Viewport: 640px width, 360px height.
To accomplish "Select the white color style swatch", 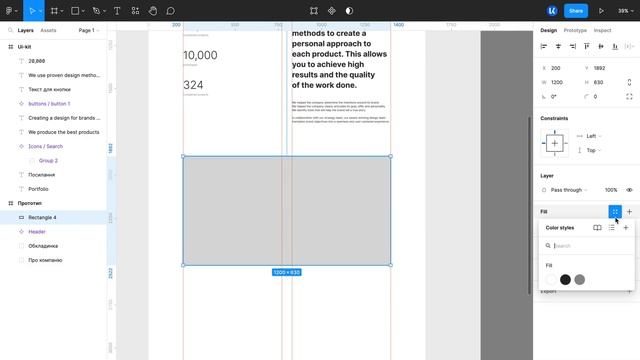I will (551, 280).
